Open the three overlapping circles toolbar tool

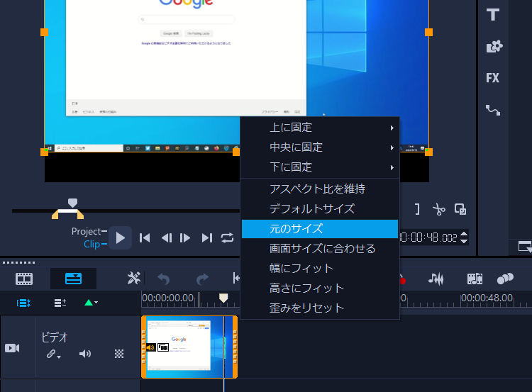[505, 279]
